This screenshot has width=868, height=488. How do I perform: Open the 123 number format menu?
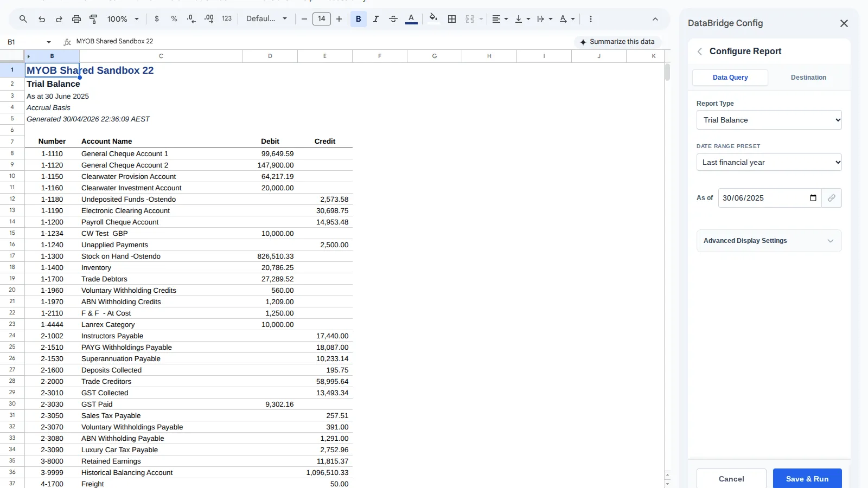(227, 19)
